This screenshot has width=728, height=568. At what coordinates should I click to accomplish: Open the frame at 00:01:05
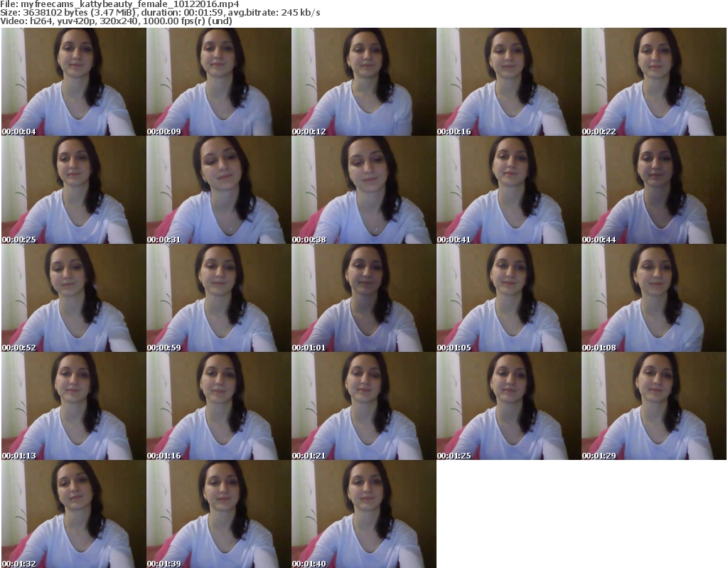509,298
